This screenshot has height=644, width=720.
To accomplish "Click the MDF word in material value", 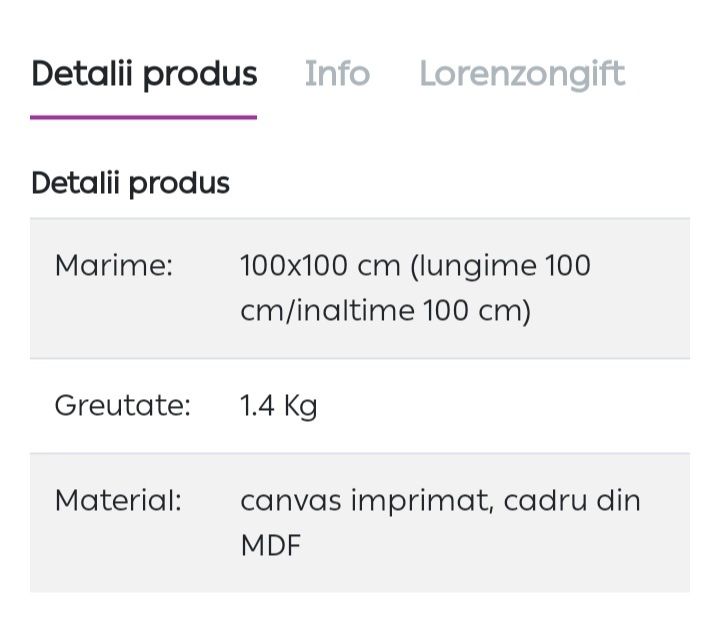I will pyautogui.click(x=271, y=545).
